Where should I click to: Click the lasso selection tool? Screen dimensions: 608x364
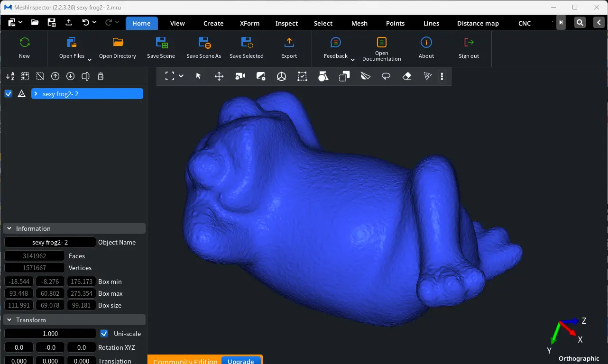tap(386, 76)
